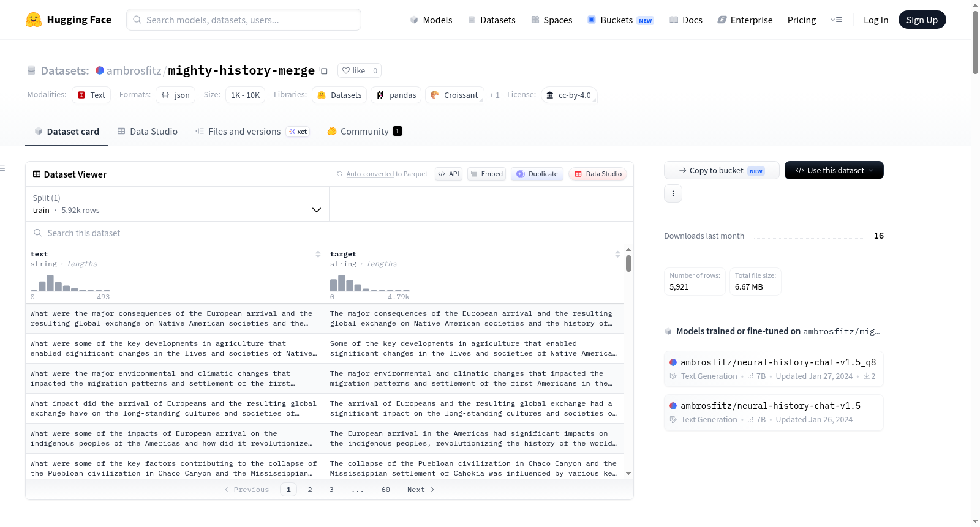This screenshot has height=527, width=980.
Task: Click Copy to bucket button
Action: [722, 170]
